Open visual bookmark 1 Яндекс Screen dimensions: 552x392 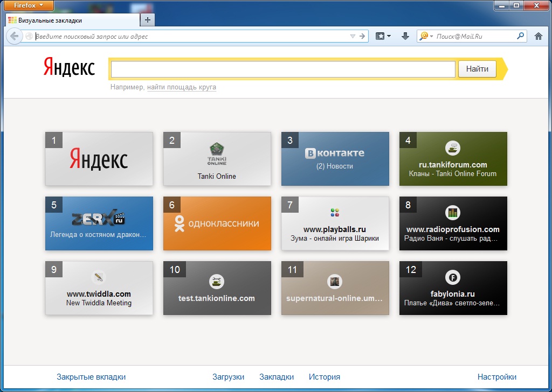coord(99,159)
